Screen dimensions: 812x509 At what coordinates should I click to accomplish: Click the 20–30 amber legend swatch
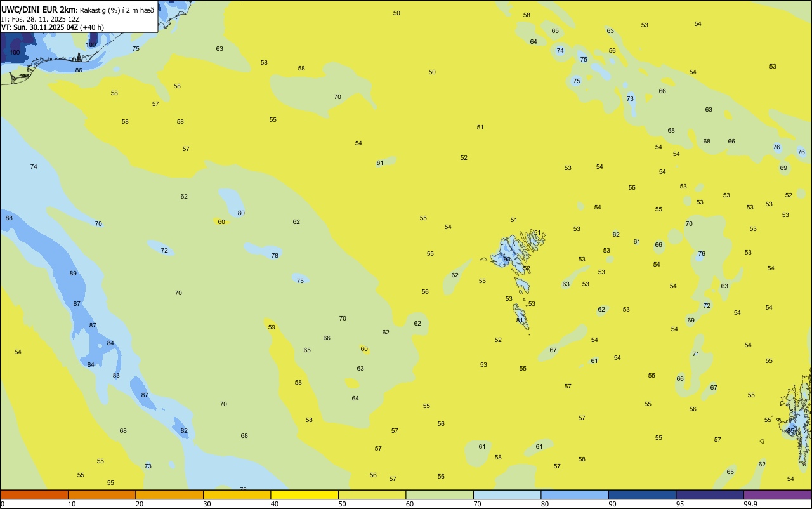pos(169,494)
